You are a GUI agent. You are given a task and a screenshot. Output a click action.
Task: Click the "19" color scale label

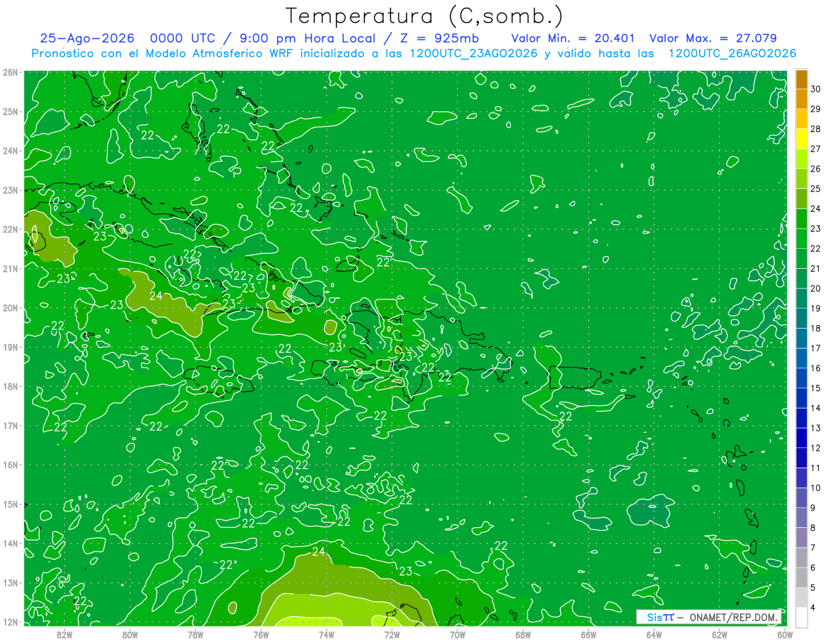tap(815, 308)
